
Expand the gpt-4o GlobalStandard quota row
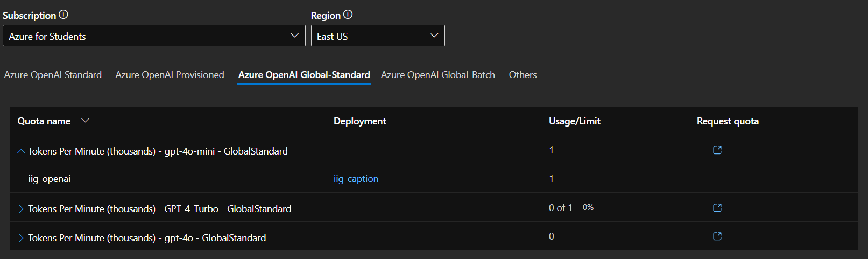[x=21, y=238]
